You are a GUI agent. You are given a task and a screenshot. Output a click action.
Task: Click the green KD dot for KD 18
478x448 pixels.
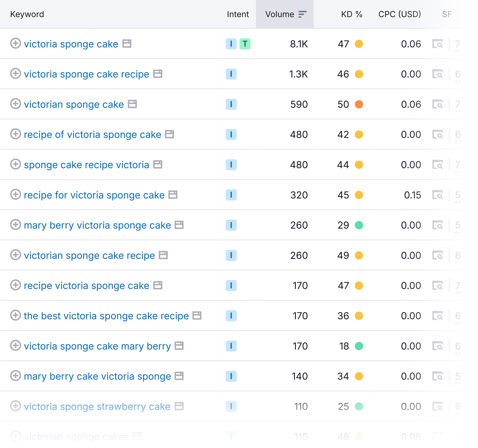click(359, 346)
